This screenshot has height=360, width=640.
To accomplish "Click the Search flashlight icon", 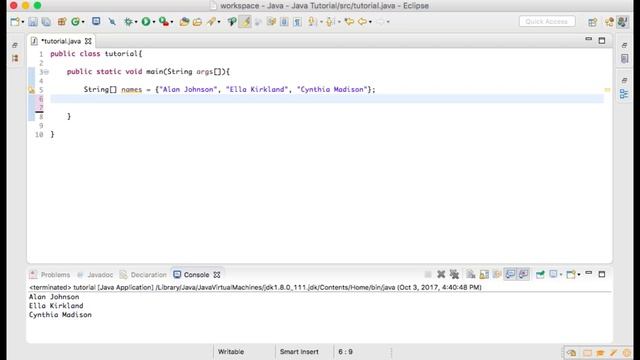I will point(211,22).
